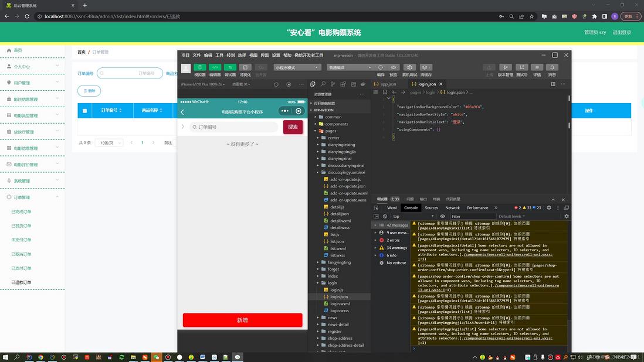Click the real device debug icon (真机调试)
Viewport: 644px width, 362px height.
[410, 67]
